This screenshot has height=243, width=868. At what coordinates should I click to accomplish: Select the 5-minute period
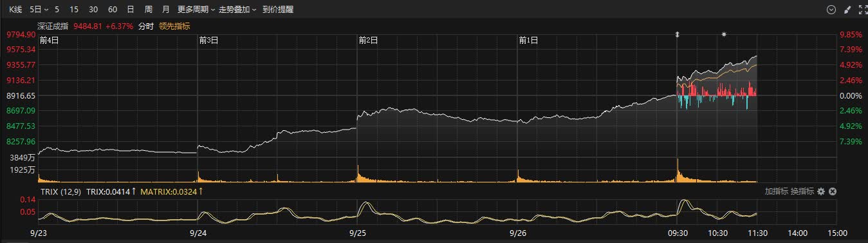coord(57,10)
